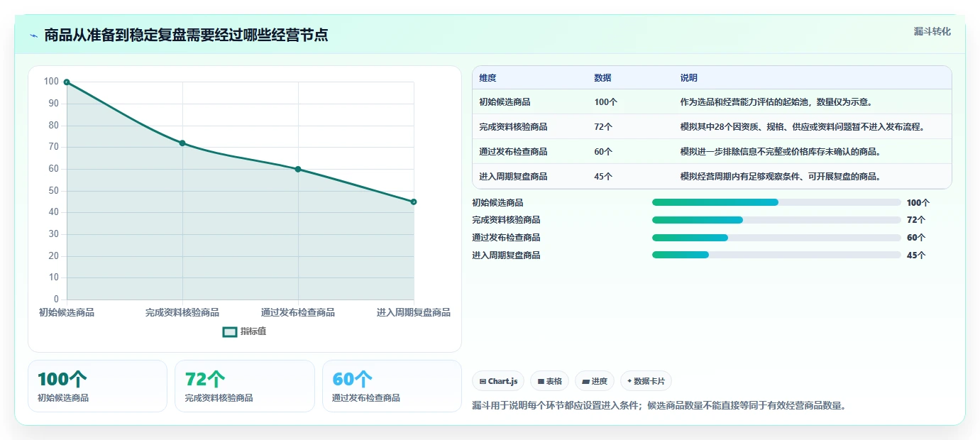
Task: Click progress list label 初始候选商品
Action: (x=497, y=203)
